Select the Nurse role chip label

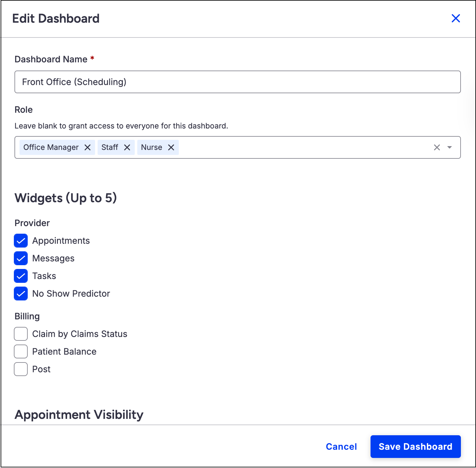151,147
